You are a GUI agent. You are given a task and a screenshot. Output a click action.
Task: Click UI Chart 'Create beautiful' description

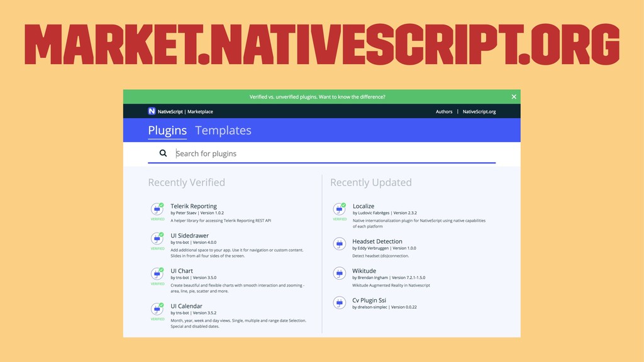click(x=237, y=288)
